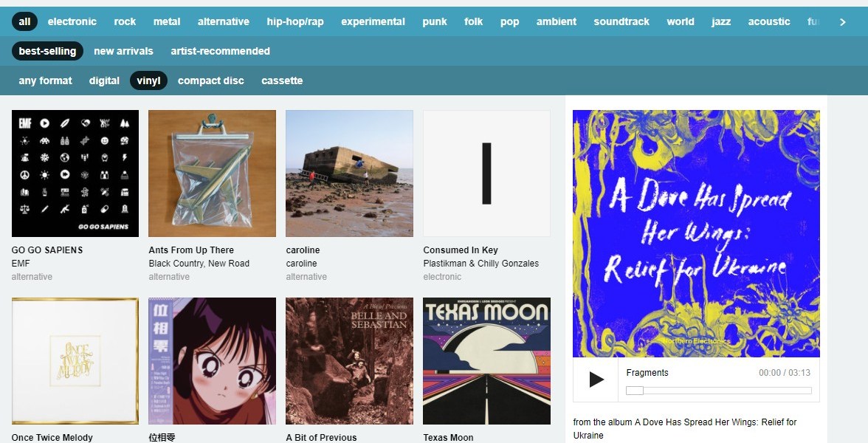
Task: Switch format filter to digital
Action: pyautogui.click(x=104, y=80)
